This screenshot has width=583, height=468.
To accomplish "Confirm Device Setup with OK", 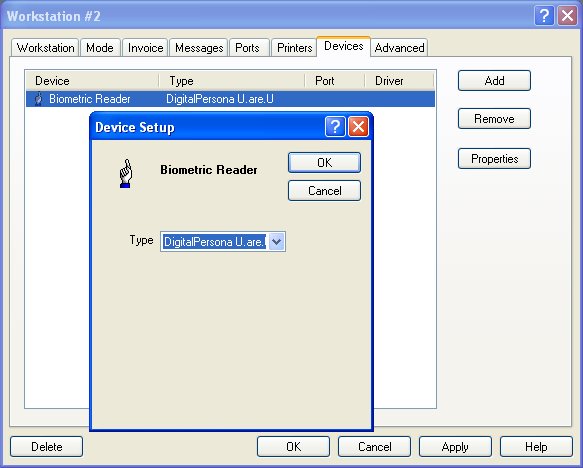I will point(324,162).
